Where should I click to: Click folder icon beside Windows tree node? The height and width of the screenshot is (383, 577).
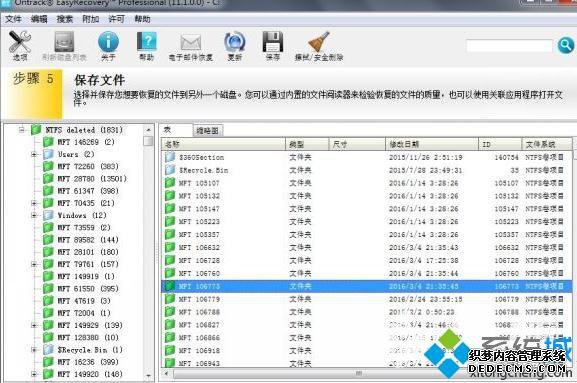pyautogui.click(x=48, y=215)
